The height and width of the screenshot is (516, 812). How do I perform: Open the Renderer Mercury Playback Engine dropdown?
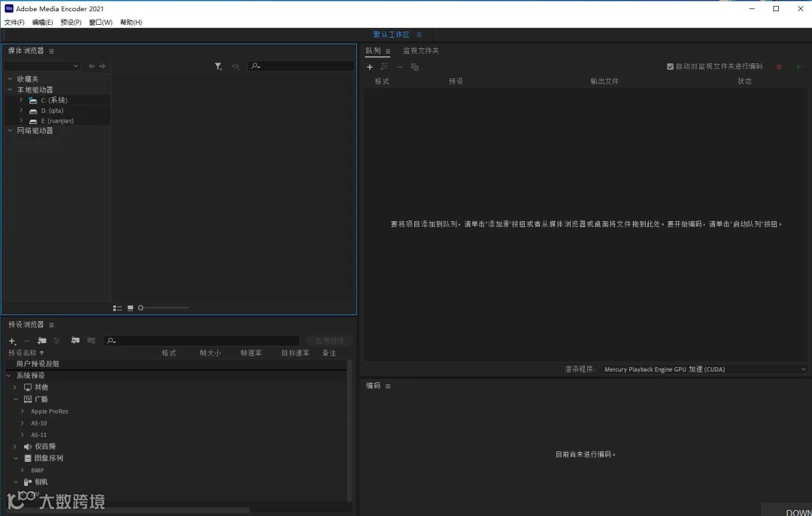click(x=704, y=369)
